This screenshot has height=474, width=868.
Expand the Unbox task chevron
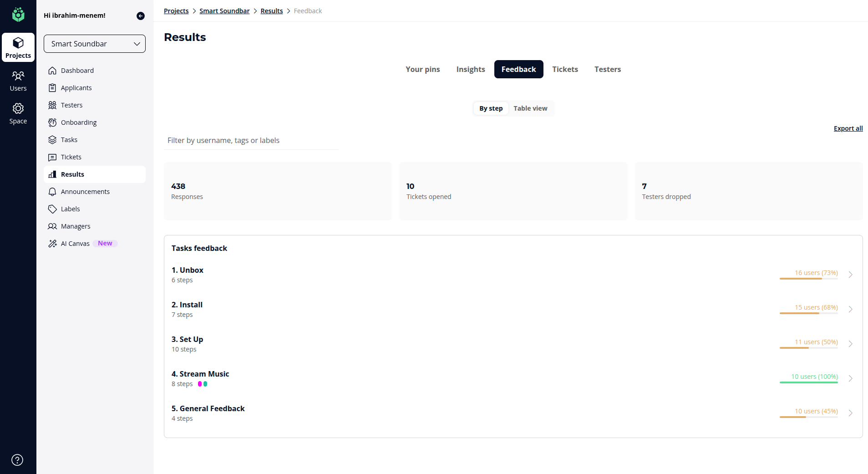[850, 275]
